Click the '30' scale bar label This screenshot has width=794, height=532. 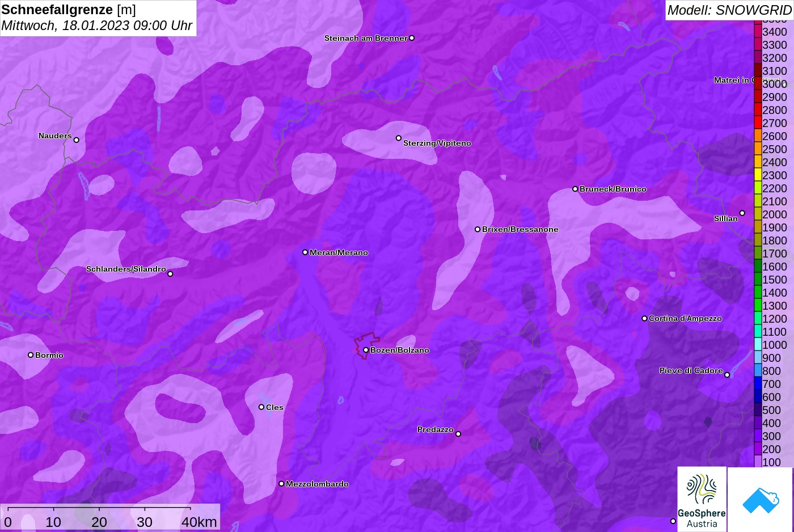145,522
